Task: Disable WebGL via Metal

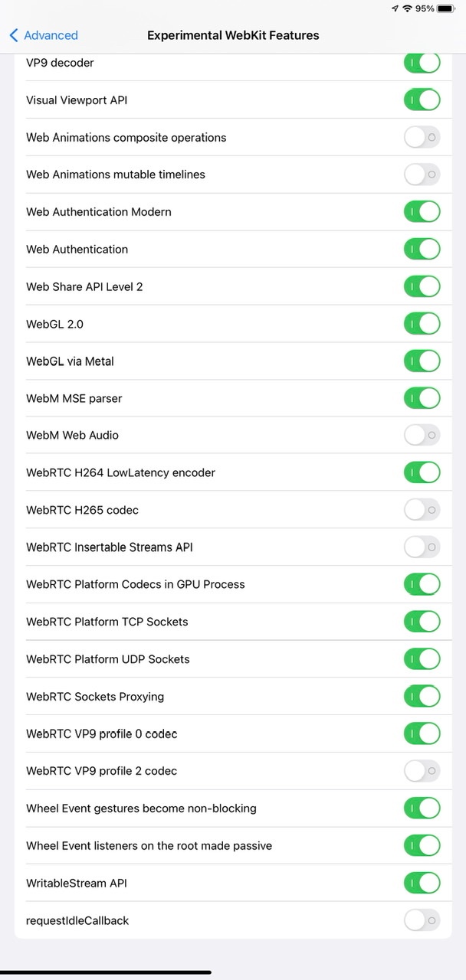Action: (x=422, y=361)
